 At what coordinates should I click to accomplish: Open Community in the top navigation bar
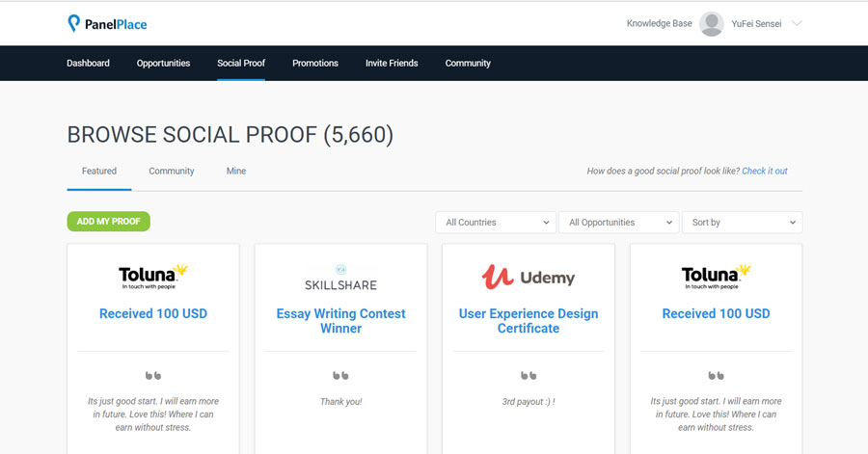(x=468, y=63)
